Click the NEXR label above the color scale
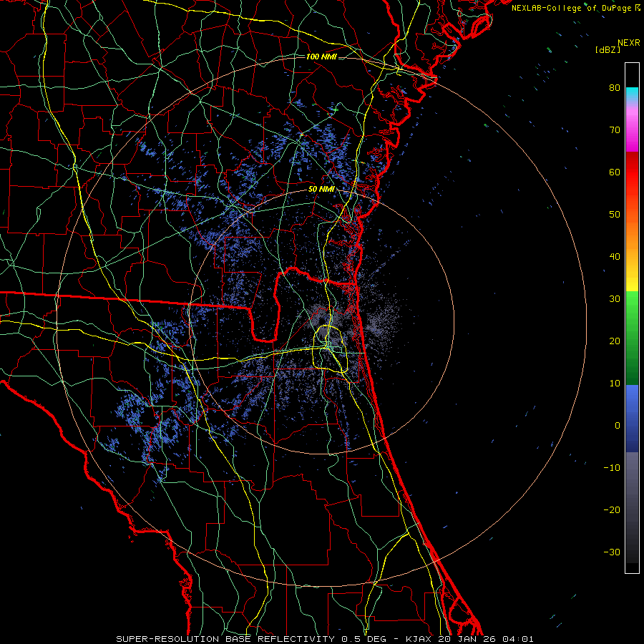This screenshot has width=644, height=644. [x=629, y=43]
